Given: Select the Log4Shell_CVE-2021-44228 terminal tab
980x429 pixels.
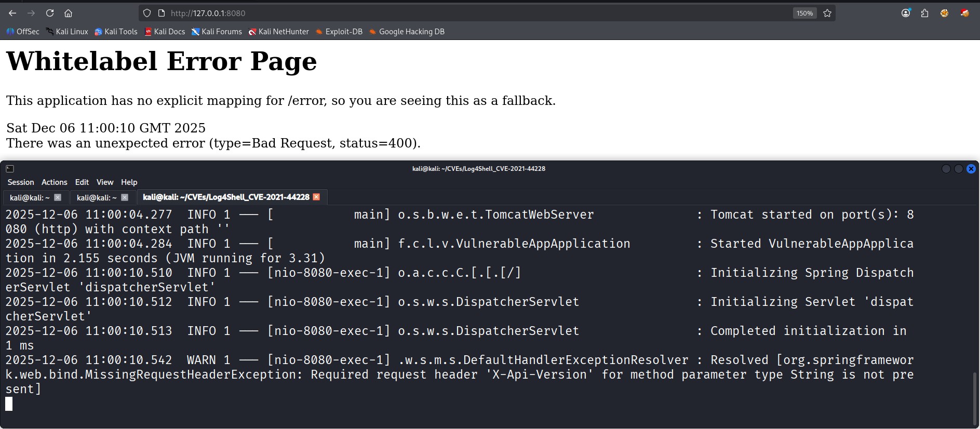Looking at the screenshot, I should pos(226,197).
